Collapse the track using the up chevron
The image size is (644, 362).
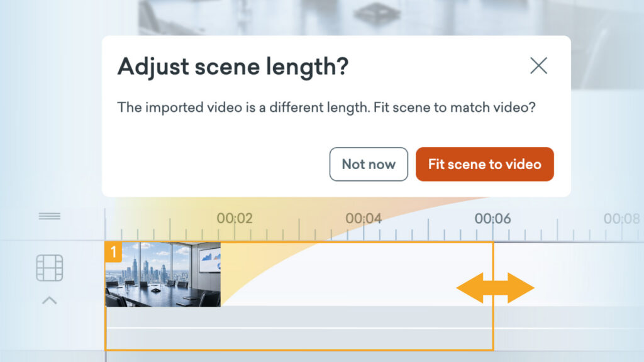49,300
